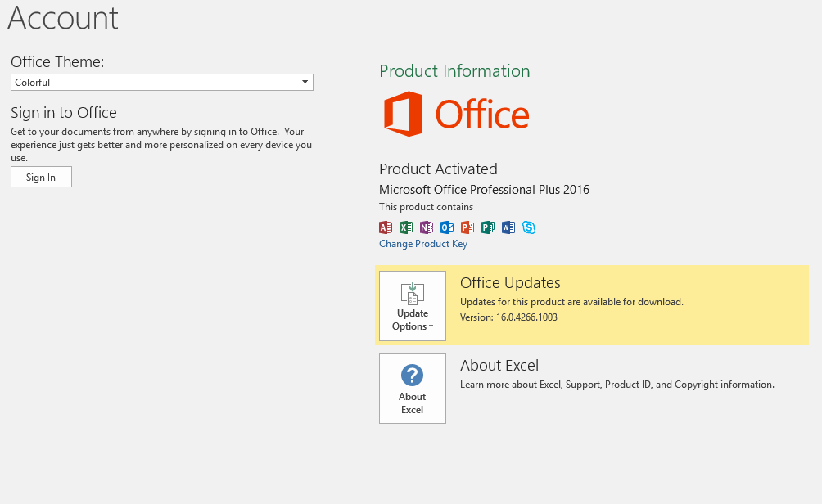The height and width of the screenshot is (504, 822).
Task: Click the large Office logo
Action: coord(456,115)
